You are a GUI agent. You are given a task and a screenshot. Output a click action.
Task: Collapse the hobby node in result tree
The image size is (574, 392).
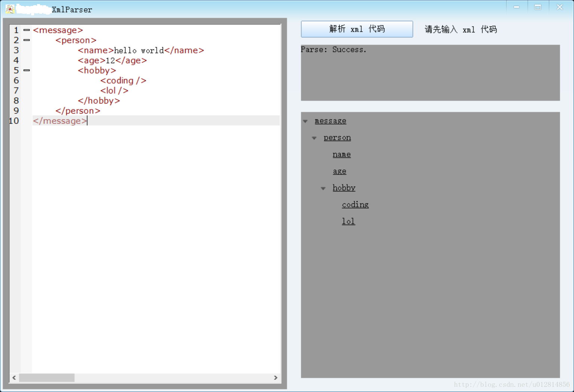coord(323,189)
